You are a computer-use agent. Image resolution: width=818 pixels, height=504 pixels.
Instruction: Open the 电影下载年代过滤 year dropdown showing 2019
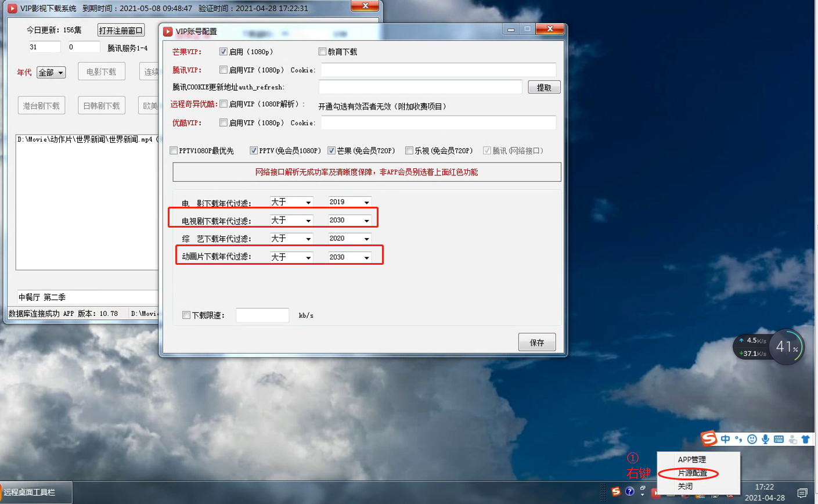[x=366, y=203]
